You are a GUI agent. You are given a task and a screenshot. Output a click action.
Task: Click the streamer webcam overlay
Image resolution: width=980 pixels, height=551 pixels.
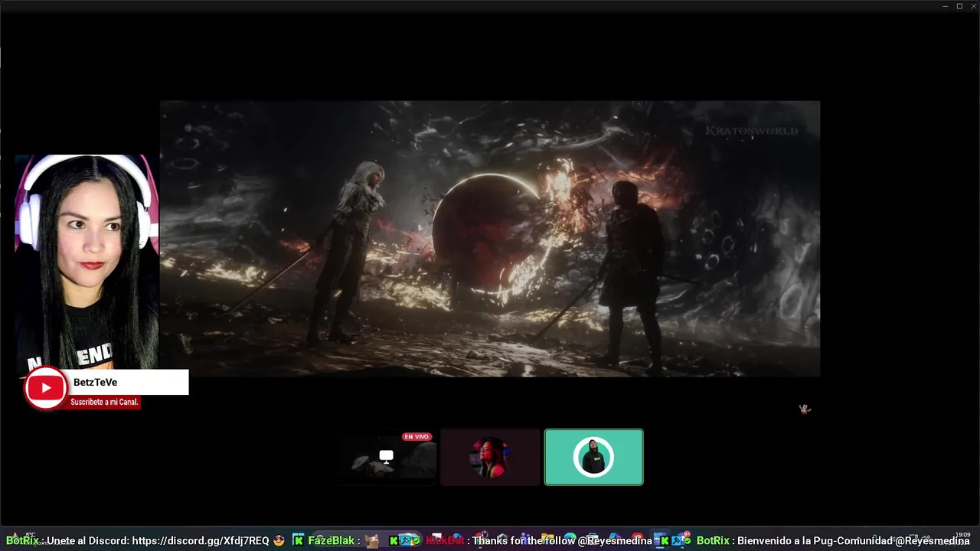coord(87,262)
